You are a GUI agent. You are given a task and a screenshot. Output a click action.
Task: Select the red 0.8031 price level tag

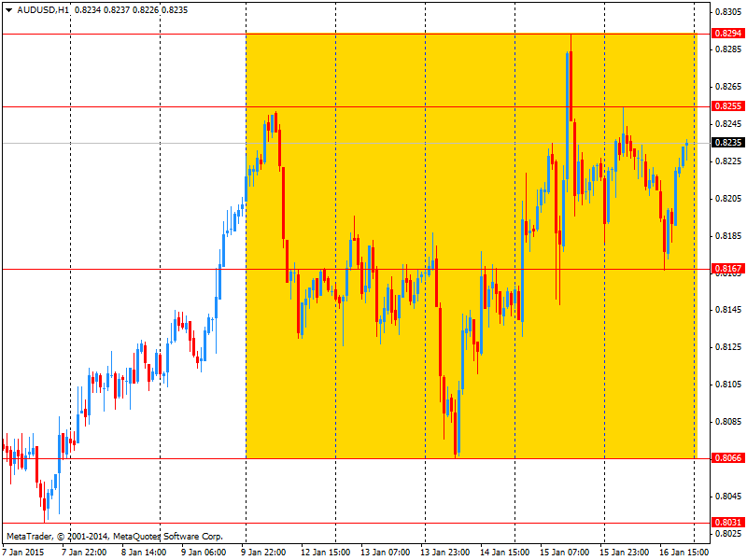(727, 523)
